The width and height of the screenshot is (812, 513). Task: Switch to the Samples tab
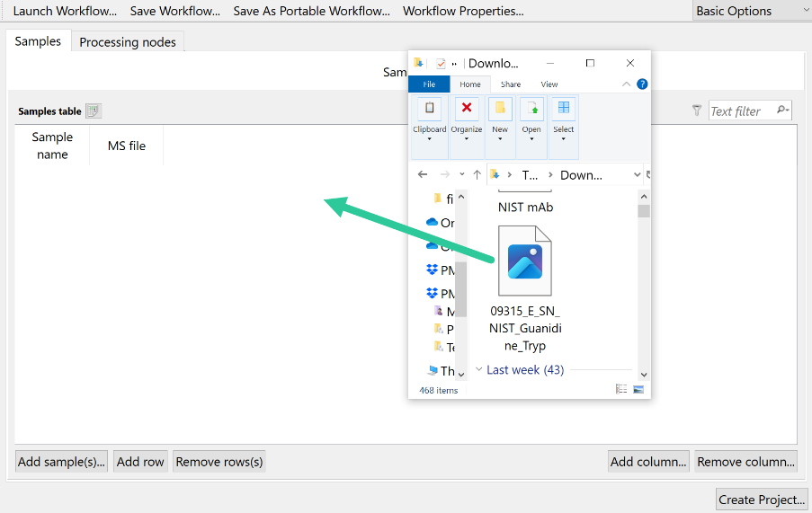38,41
